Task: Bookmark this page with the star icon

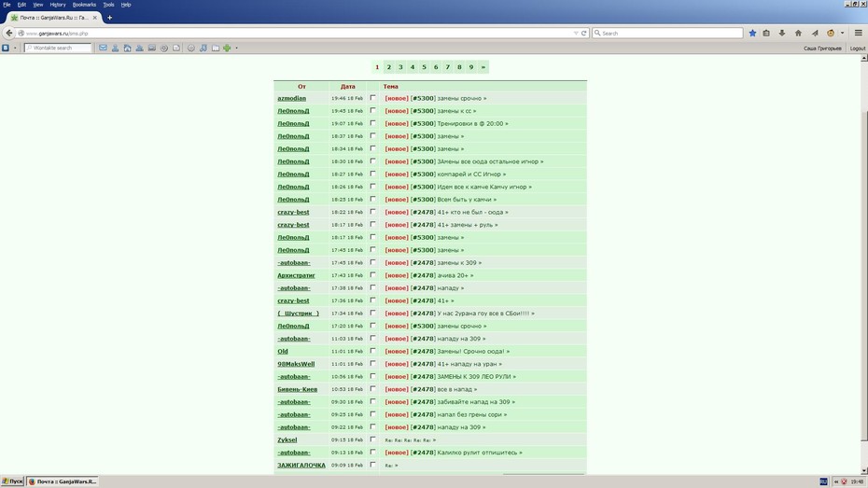Action: click(x=752, y=34)
